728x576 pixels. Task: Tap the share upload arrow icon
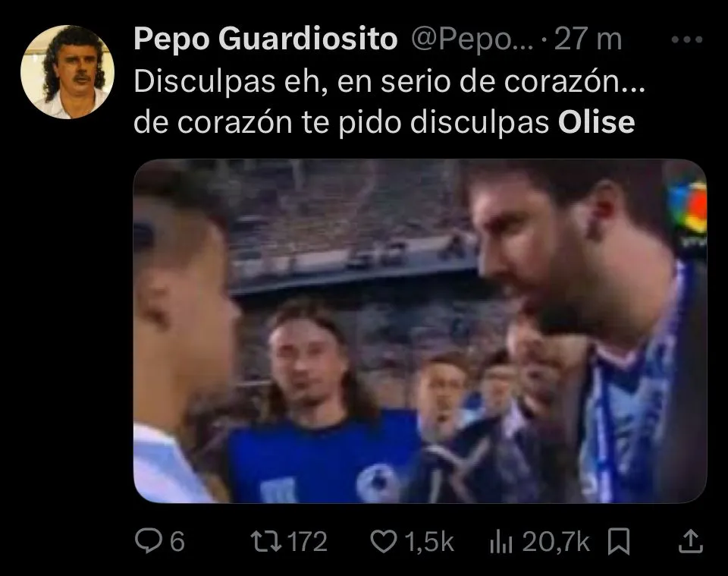(691, 541)
